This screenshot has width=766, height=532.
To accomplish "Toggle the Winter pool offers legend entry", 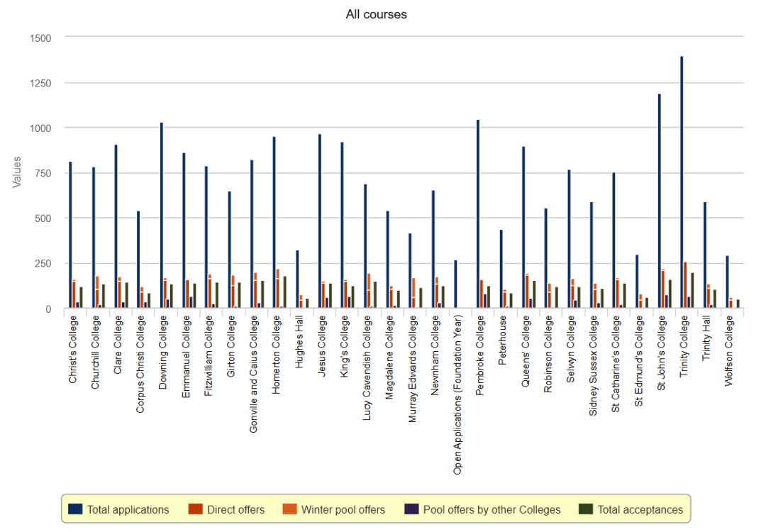I will 334,509.
